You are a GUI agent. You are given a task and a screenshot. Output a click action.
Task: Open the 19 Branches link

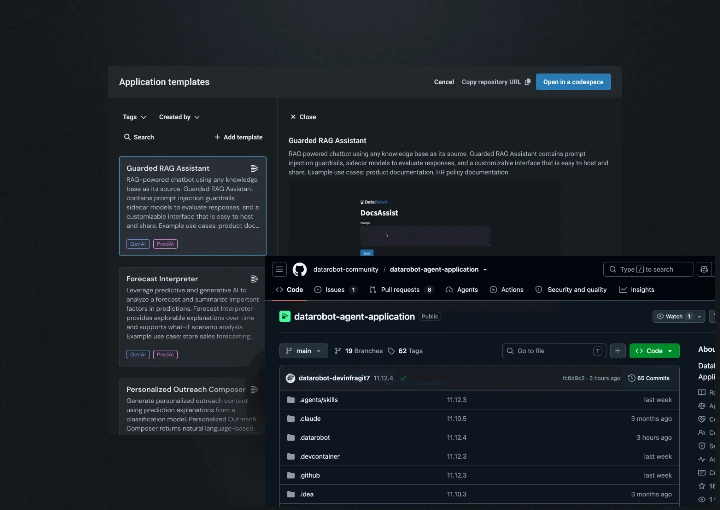359,351
